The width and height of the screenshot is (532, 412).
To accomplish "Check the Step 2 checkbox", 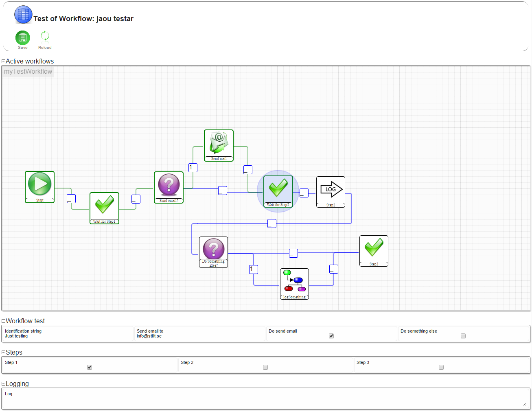I will tap(265, 367).
